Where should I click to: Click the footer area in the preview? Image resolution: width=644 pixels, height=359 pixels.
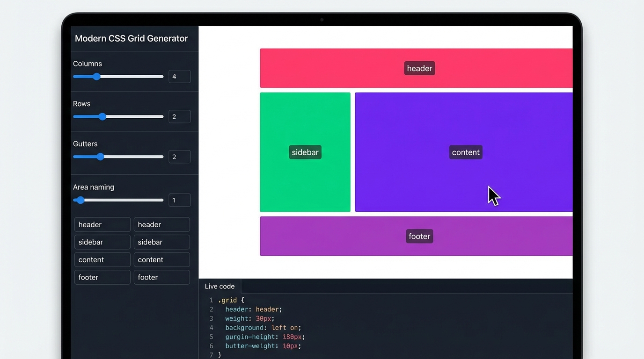[x=419, y=236]
